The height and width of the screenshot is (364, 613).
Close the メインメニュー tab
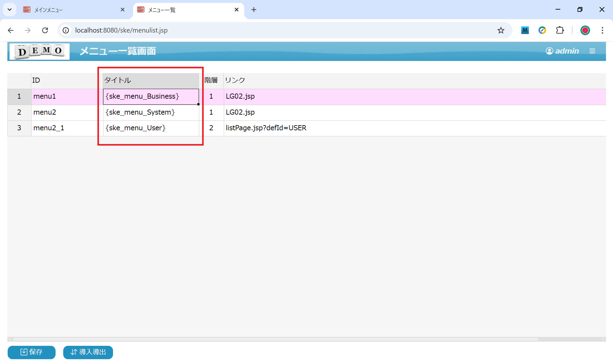tap(123, 10)
